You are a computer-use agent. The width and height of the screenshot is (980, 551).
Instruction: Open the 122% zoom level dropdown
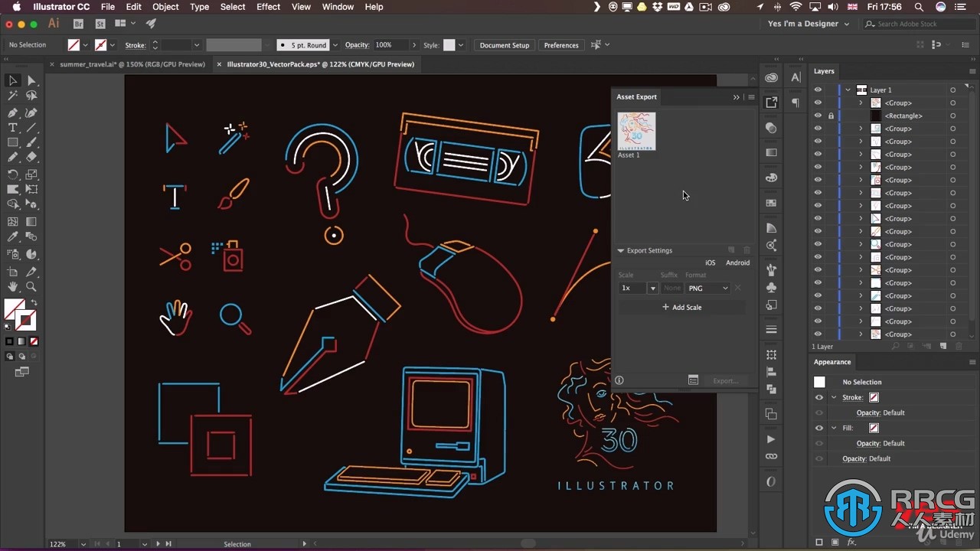pos(83,544)
